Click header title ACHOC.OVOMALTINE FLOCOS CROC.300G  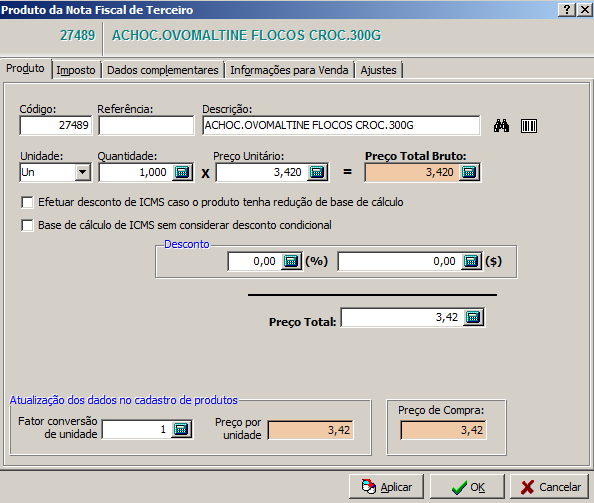[247, 35]
